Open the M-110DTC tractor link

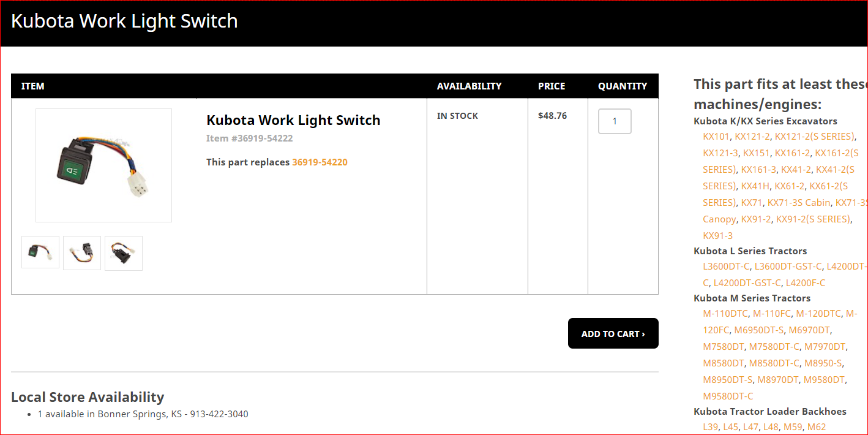[x=725, y=314]
